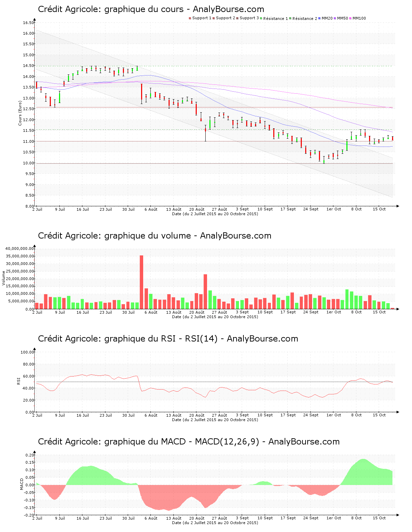Click '17 Sept' date on volume chart

tap(288, 312)
